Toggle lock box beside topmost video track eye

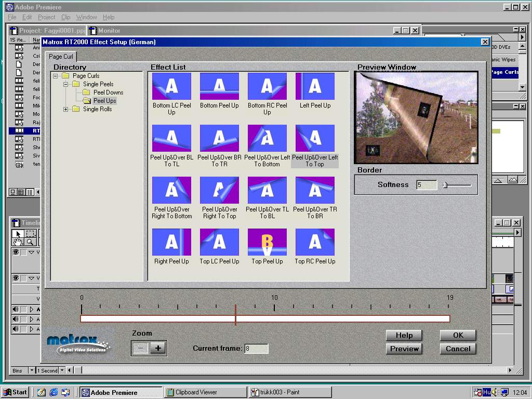click(x=24, y=252)
